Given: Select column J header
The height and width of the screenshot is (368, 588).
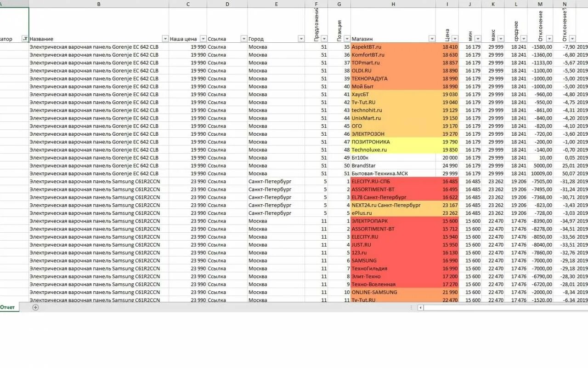Looking at the screenshot, I should click(470, 4).
